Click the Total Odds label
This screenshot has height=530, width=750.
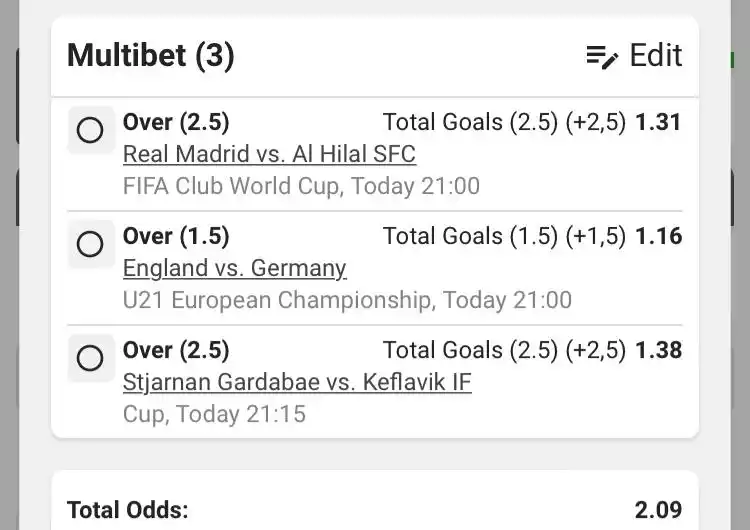tap(127, 510)
